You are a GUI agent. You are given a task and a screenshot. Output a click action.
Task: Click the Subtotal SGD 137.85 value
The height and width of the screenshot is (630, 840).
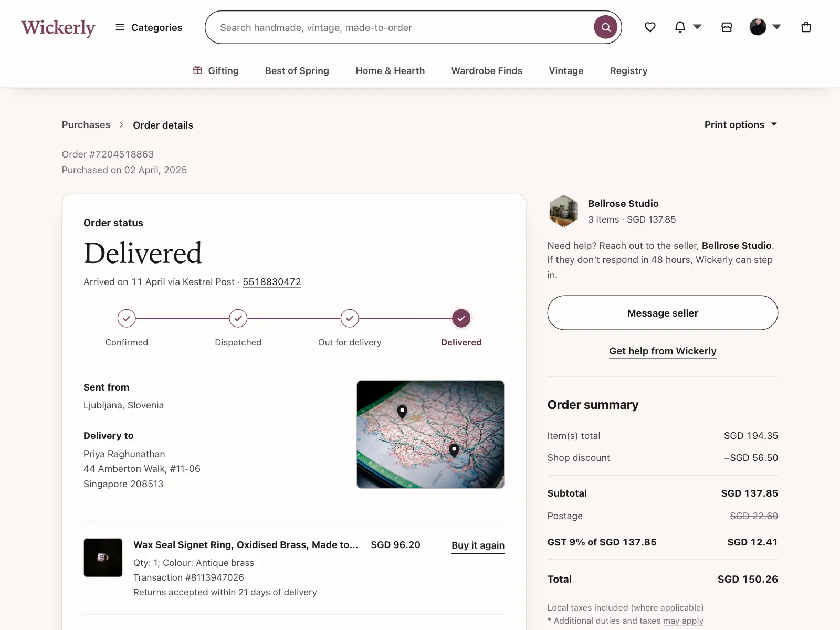[x=750, y=493]
